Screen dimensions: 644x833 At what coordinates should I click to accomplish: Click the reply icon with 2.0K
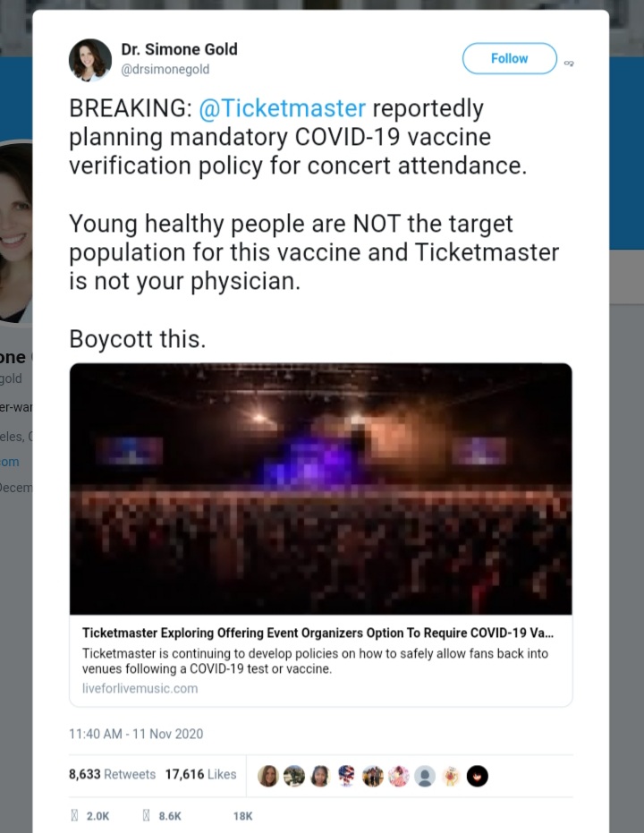(x=74, y=815)
